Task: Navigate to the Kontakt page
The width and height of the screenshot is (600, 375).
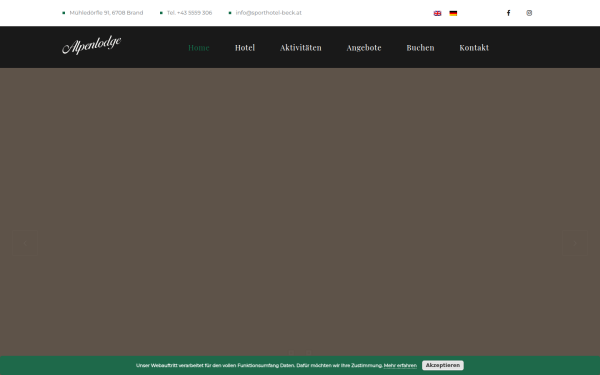Action: click(x=474, y=47)
